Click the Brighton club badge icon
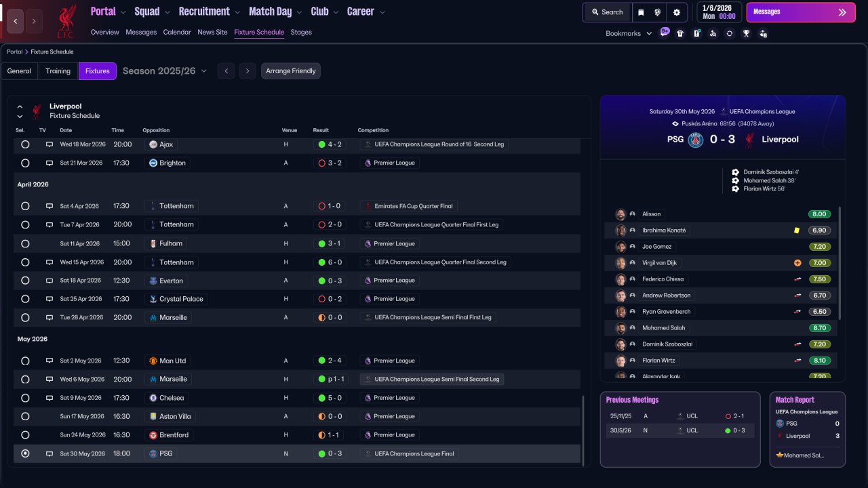 pos(153,163)
